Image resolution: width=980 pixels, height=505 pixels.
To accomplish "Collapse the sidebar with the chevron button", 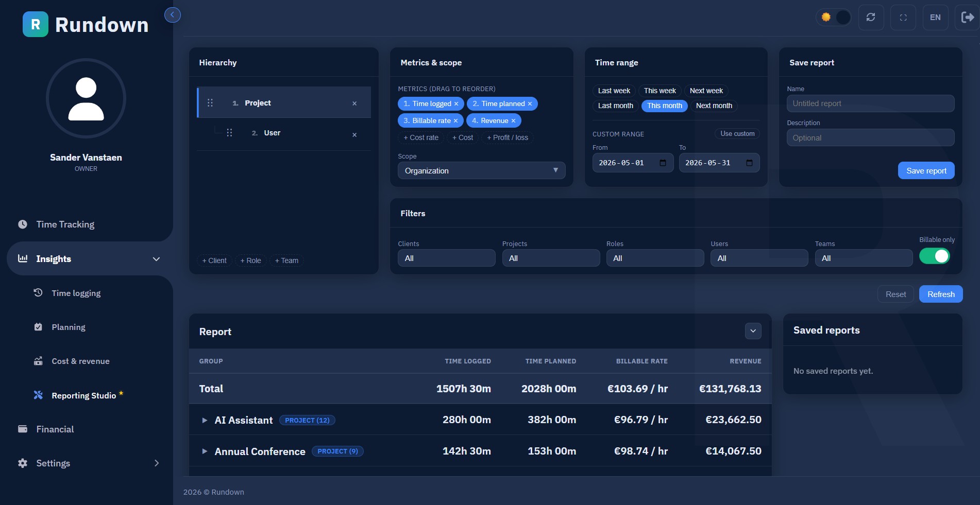I will 173,15.
